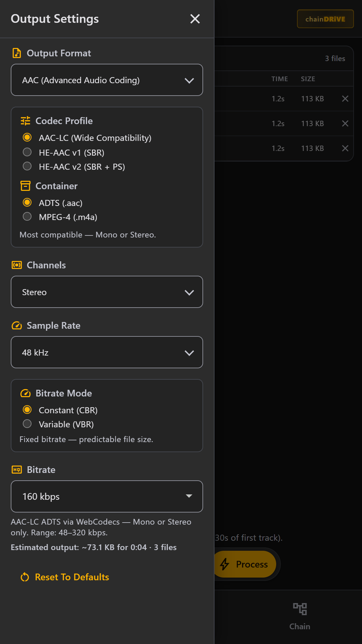
Task: Click the Sample Rate dropdown chevron
Action: coord(189,353)
